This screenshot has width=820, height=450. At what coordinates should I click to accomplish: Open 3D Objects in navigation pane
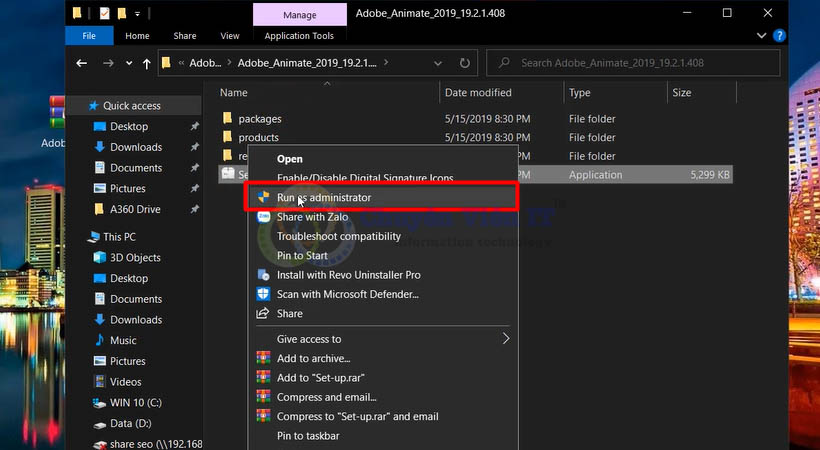coord(136,258)
